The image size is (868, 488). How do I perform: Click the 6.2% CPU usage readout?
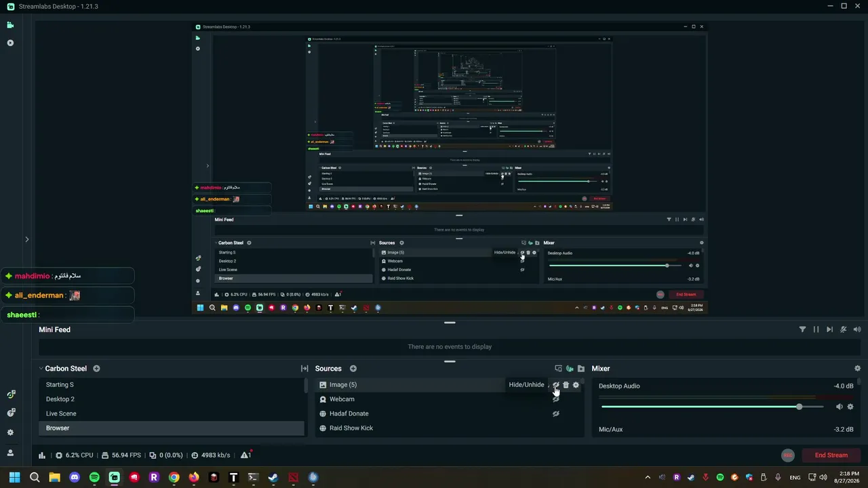click(x=75, y=455)
